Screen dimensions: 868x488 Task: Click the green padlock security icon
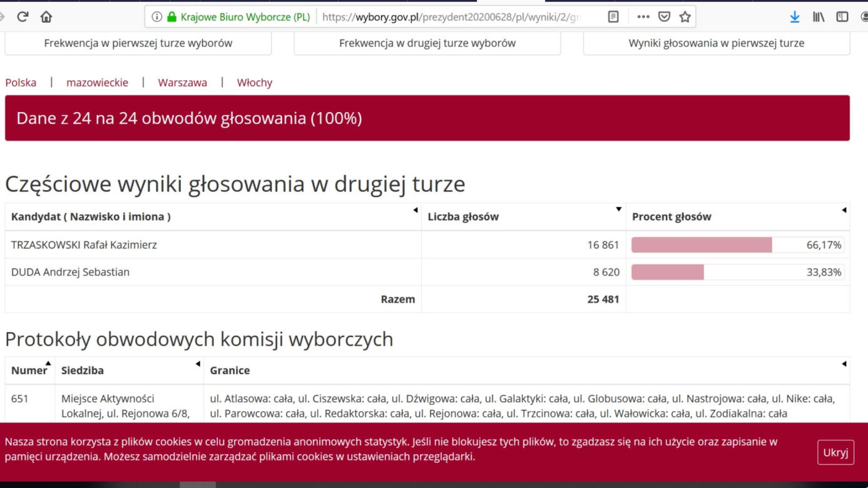[172, 17]
